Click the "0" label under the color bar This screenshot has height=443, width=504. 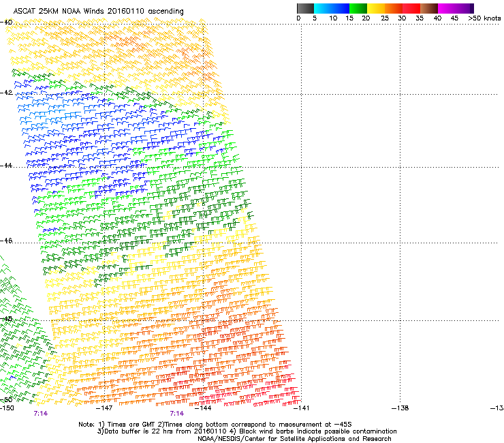tap(298, 18)
